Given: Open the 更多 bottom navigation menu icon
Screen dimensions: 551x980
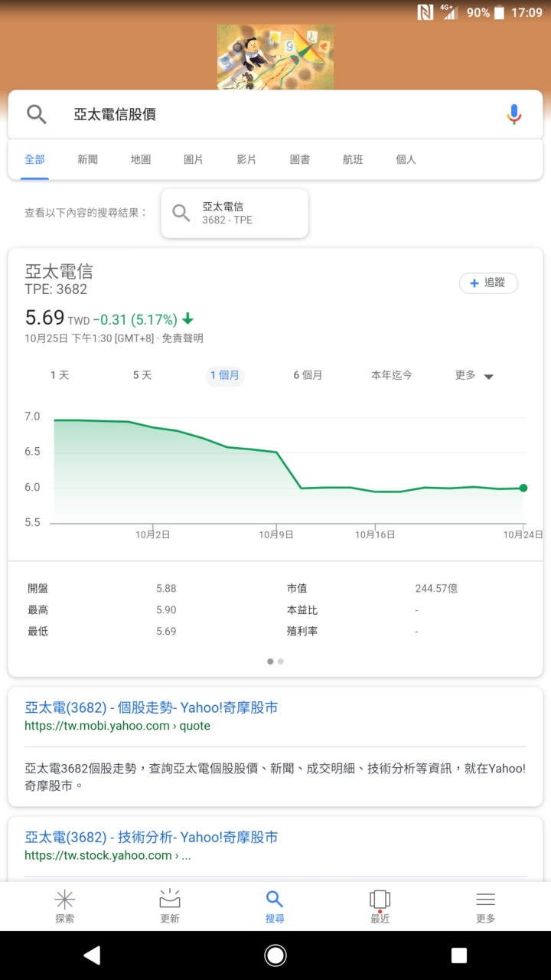Looking at the screenshot, I should tap(485, 906).
